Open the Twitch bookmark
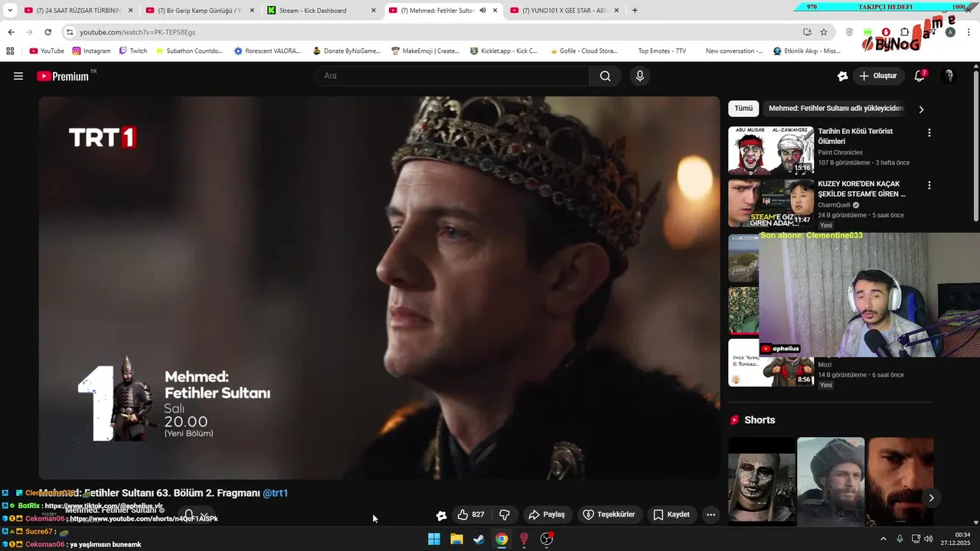This screenshot has width=980, height=551. (x=133, y=51)
